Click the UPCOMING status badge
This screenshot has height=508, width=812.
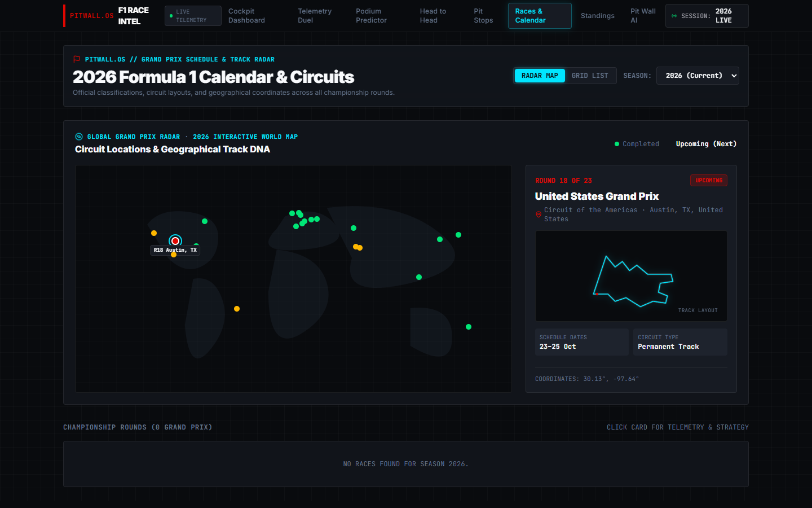(709, 181)
